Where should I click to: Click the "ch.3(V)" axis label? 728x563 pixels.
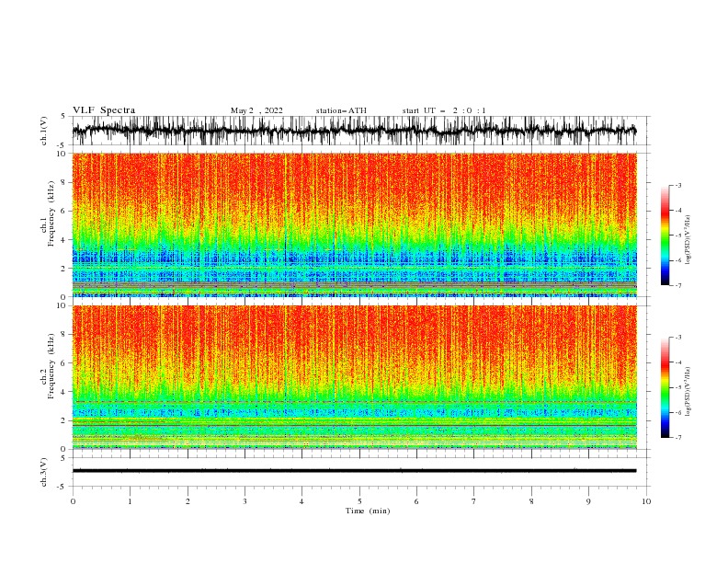pyautogui.click(x=44, y=472)
